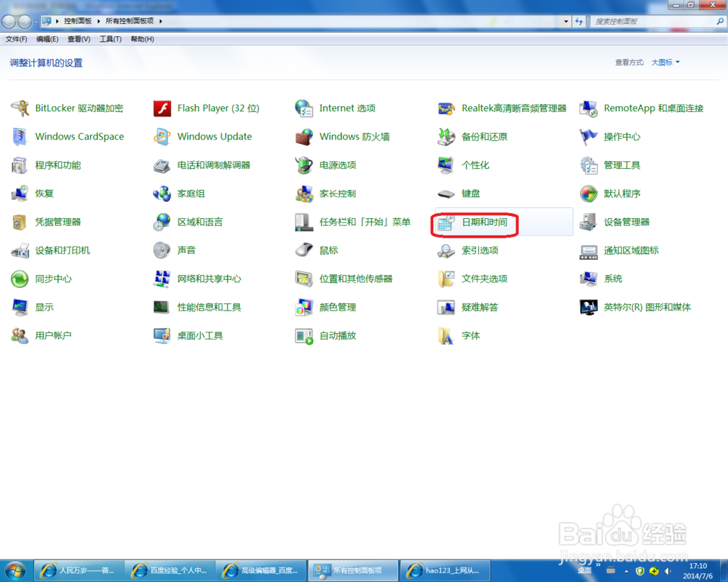The width and height of the screenshot is (728, 582).
Task: Open the Internet 选项 icon
Action: point(304,108)
